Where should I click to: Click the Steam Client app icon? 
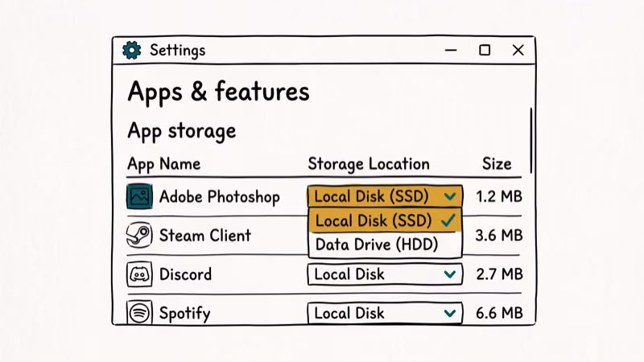[139, 235]
